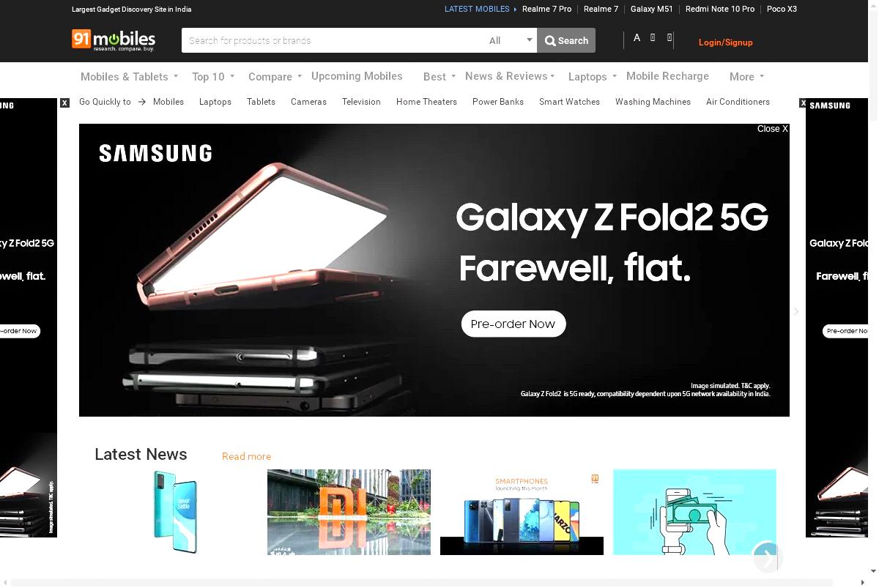
Task: Click the 91mobiles logo
Action: [114, 40]
